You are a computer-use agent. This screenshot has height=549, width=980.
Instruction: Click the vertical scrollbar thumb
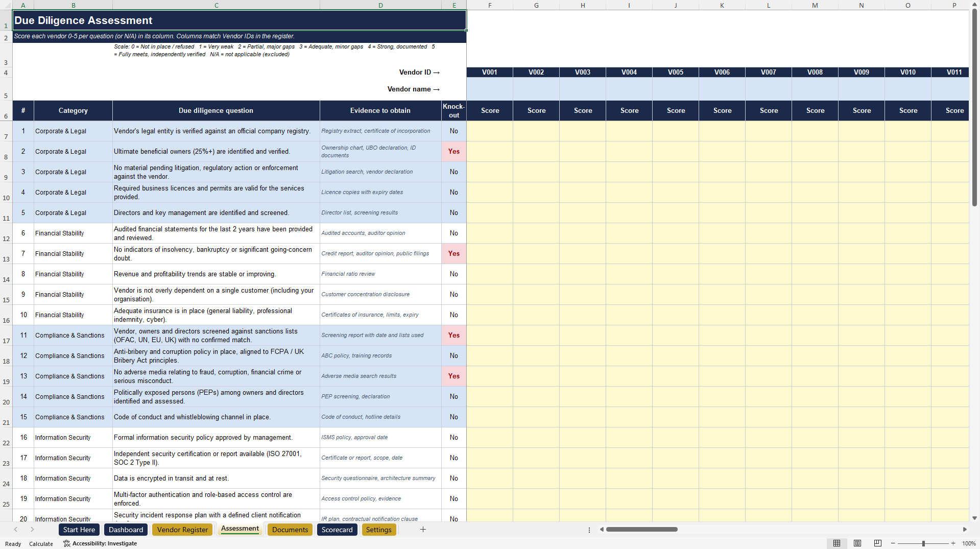coord(974,107)
